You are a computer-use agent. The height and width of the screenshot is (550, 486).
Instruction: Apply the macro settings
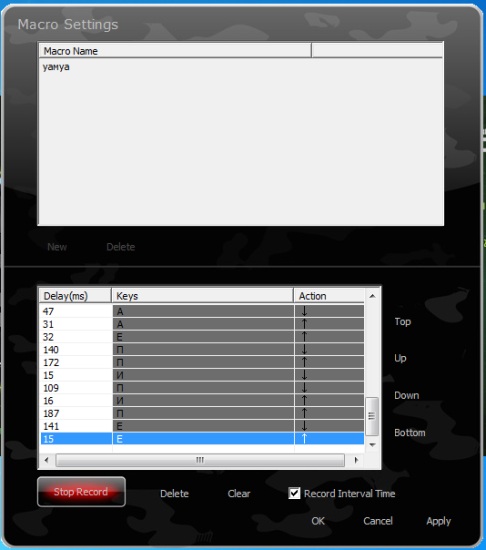(x=438, y=521)
